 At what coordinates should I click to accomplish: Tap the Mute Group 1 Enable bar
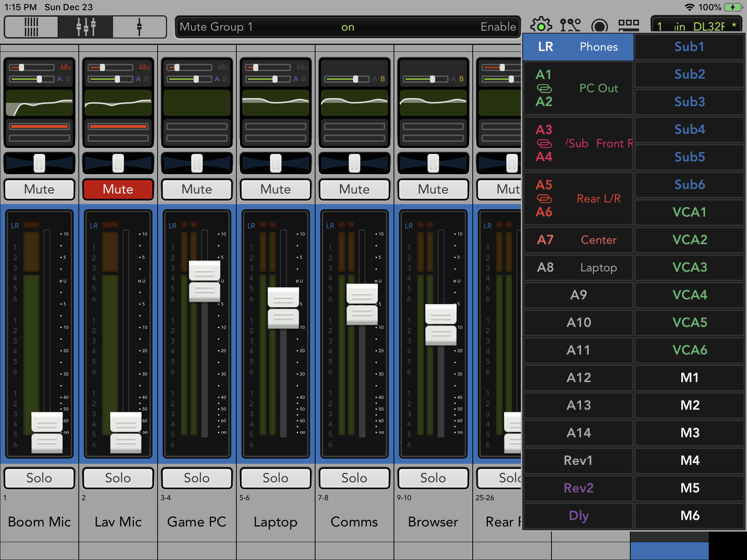pyautogui.click(x=348, y=27)
